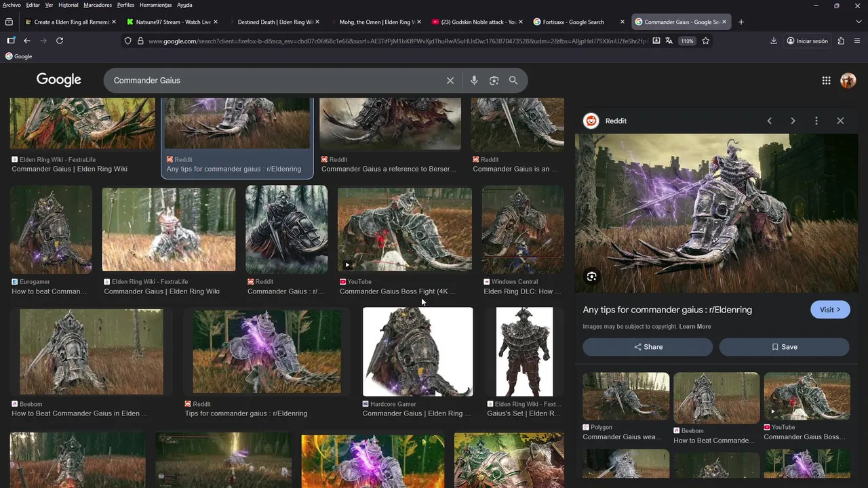Open tracking protection shield panel

click(127, 41)
